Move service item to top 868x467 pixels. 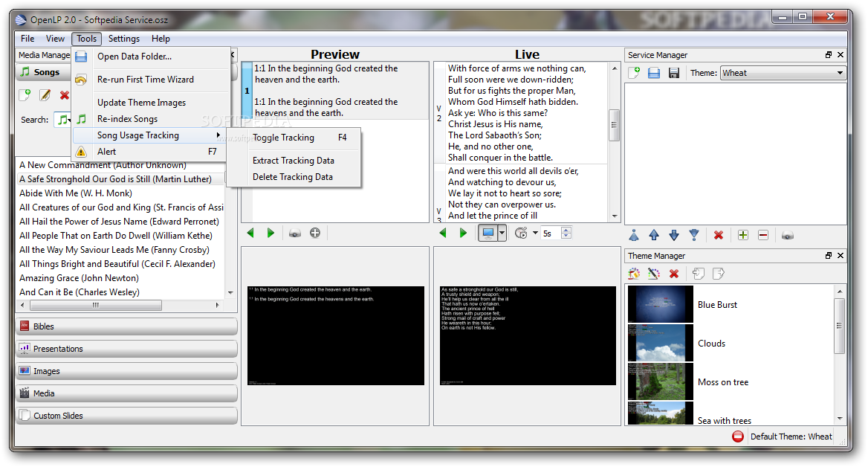[634, 235]
